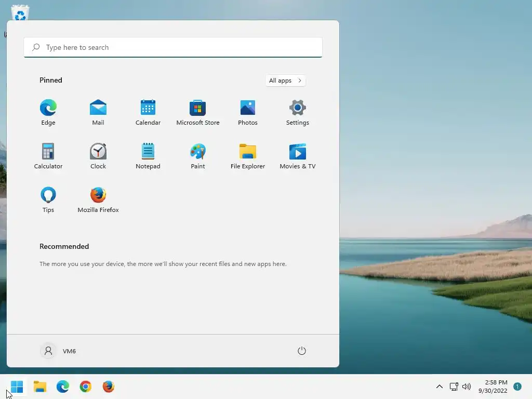
Task: Launch Firefox from the taskbar
Action: click(x=109, y=387)
